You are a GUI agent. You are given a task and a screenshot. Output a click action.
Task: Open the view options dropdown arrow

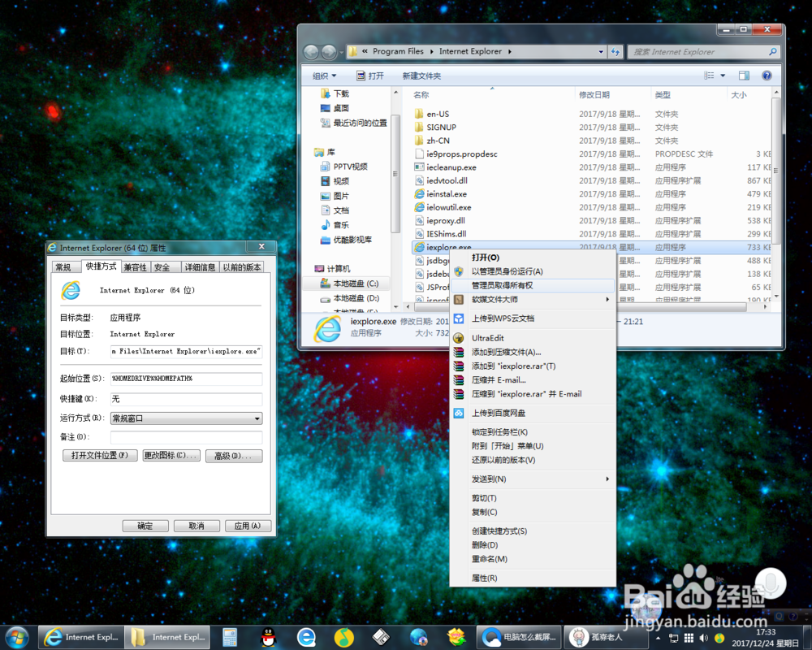point(723,76)
